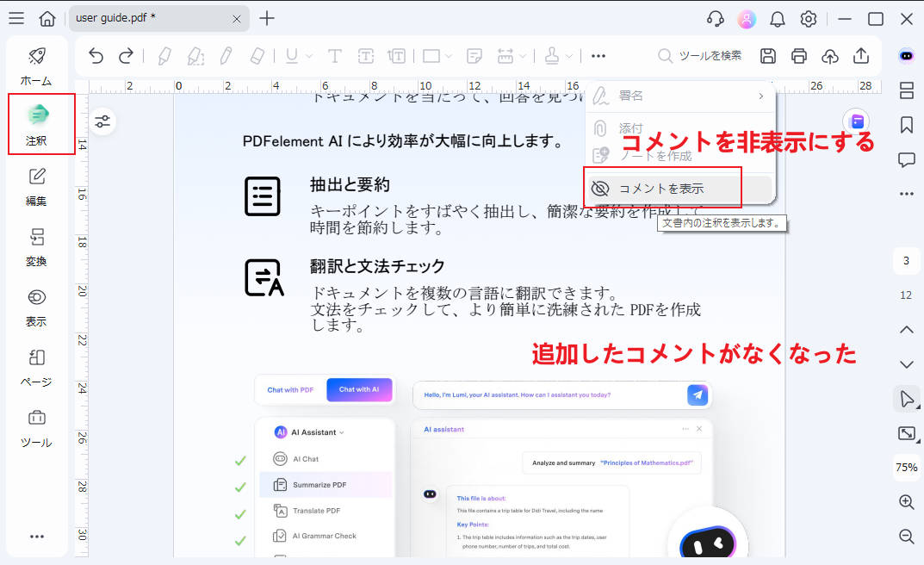Open the underline style dropdown
The image size is (924, 565).
click(307, 55)
